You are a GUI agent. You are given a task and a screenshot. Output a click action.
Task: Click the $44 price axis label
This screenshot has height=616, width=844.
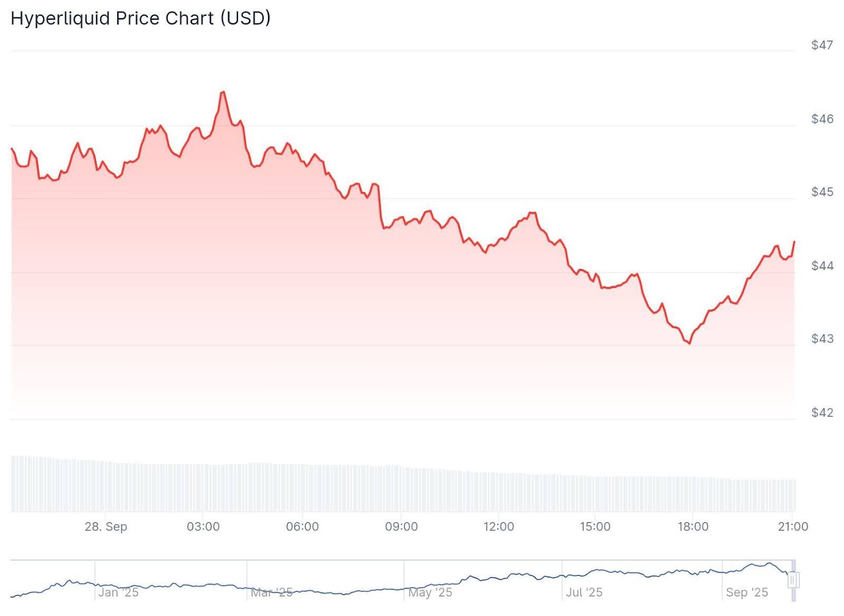pos(822,266)
